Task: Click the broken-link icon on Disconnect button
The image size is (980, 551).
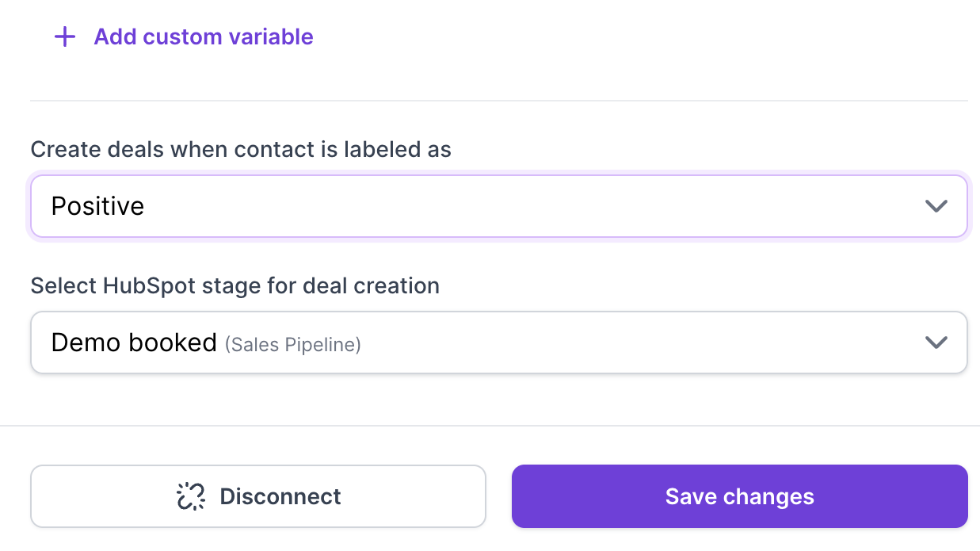Action: click(x=190, y=497)
